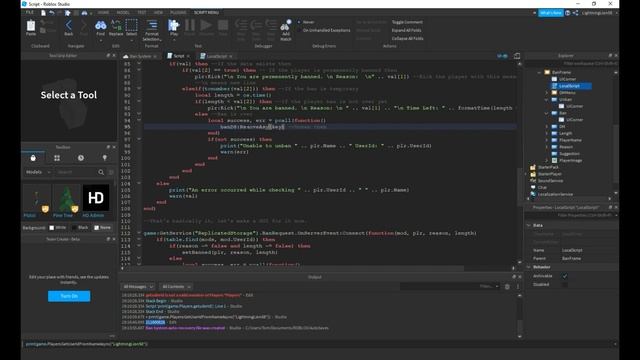
Task: Click the Paste clipboard icon
Action: (31, 26)
